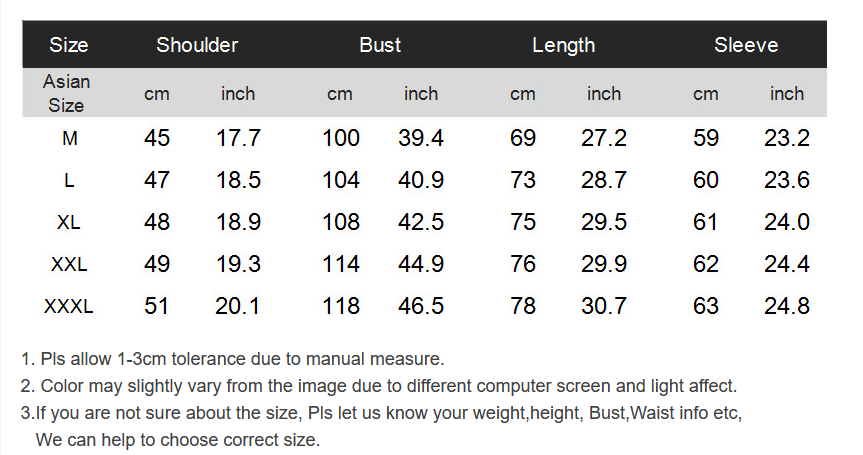
Task: Click the Shoulder column header
Action: pyautogui.click(x=197, y=45)
